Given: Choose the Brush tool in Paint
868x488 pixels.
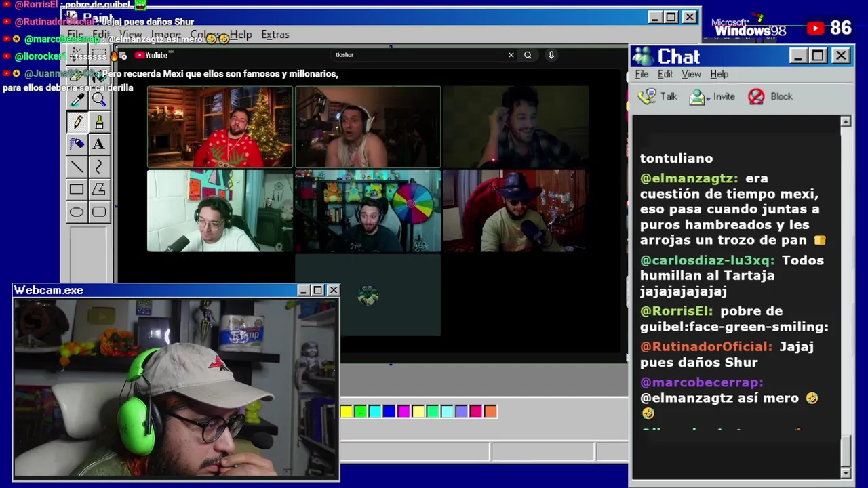Looking at the screenshot, I should coord(99,123).
